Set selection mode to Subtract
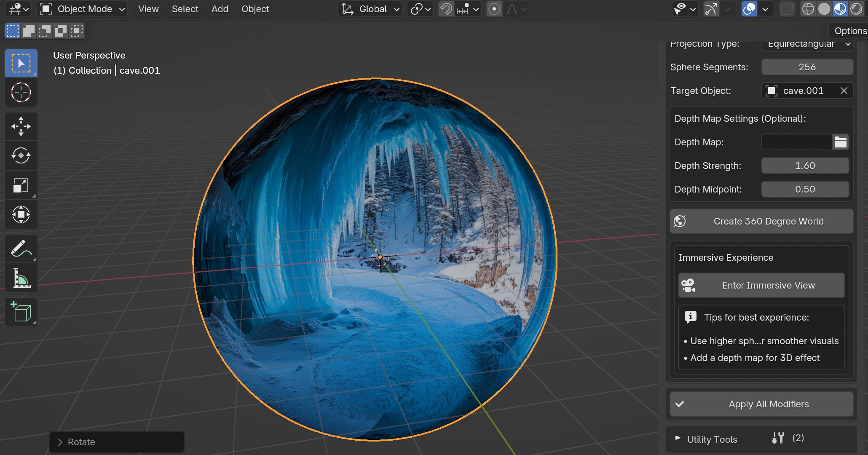The width and height of the screenshot is (868, 455). (45, 31)
